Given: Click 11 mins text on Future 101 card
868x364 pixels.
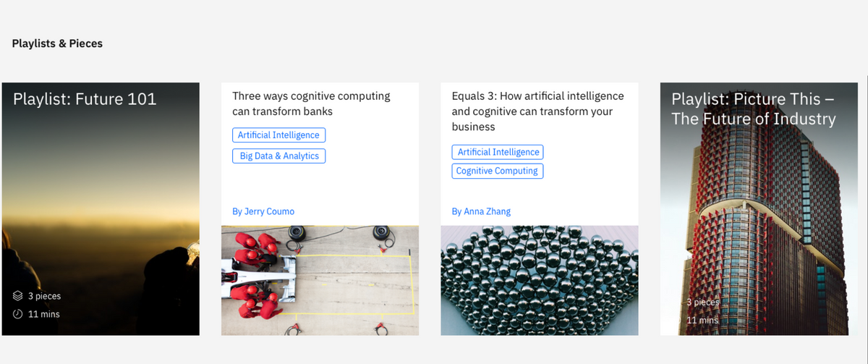Looking at the screenshot, I should coord(44,314).
